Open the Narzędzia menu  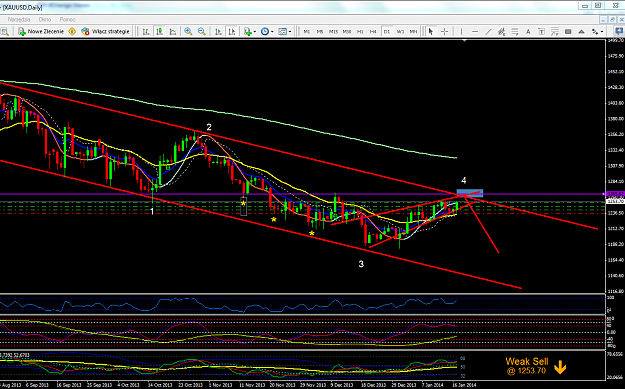pyautogui.click(x=19, y=19)
